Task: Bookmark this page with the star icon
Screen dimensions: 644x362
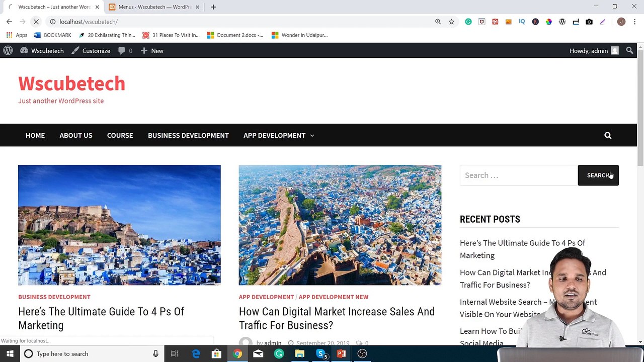Action: tap(451, 22)
